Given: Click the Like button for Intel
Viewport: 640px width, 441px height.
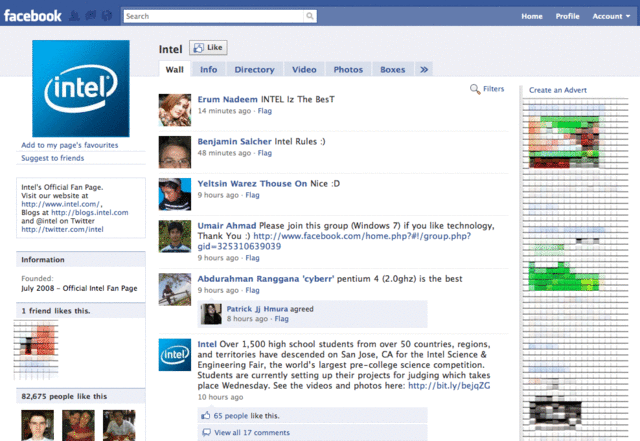Looking at the screenshot, I should tap(208, 48).
